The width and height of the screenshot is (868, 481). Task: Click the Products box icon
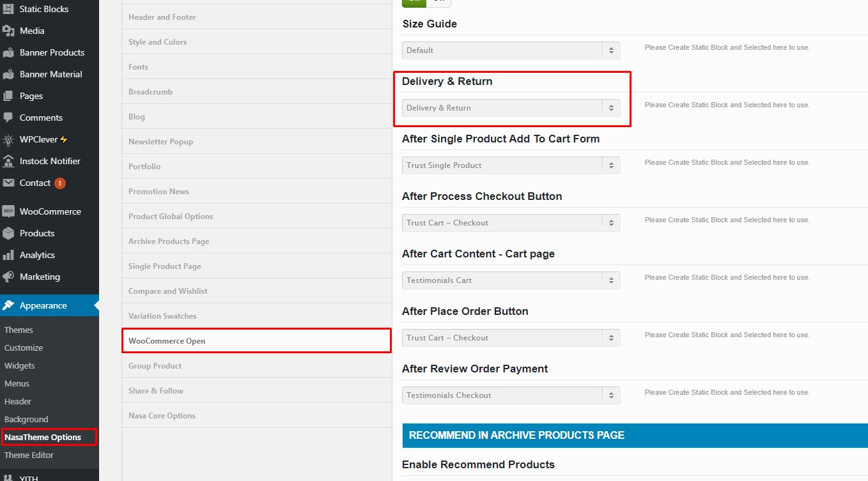(x=8, y=233)
